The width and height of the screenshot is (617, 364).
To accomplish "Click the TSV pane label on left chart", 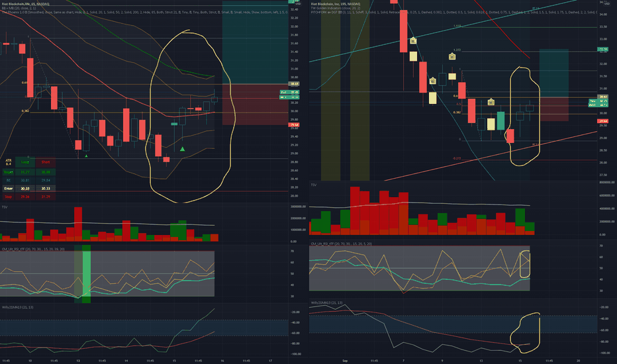I will 5,207.
